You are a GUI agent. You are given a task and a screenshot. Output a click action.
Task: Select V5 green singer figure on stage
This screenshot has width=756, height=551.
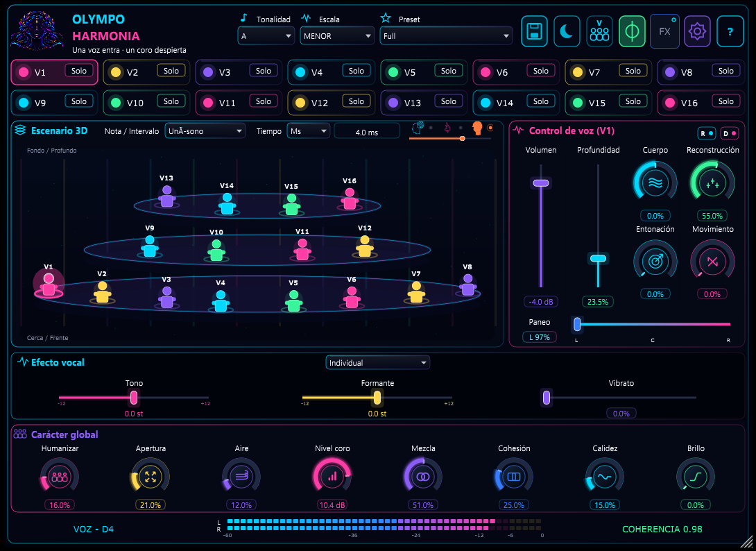coord(293,300)
